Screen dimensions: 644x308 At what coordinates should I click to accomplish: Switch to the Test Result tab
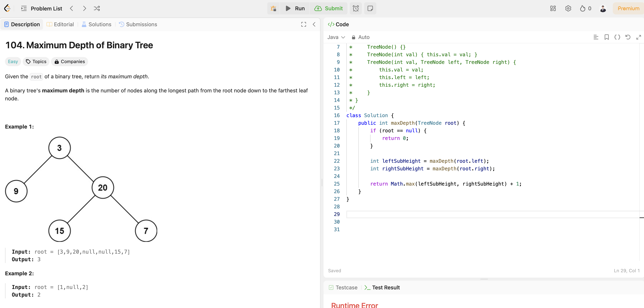[382, 287]
